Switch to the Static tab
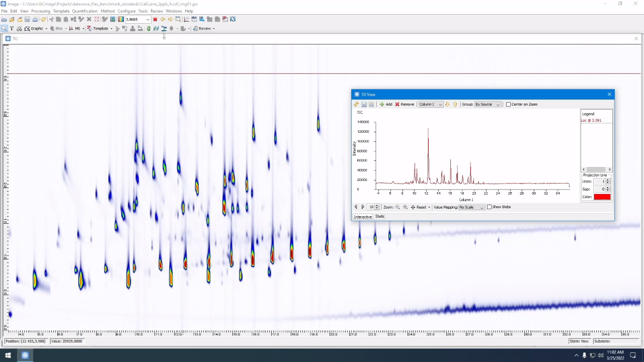The width and height of the screenshot is (644, 362). (380, 217)
